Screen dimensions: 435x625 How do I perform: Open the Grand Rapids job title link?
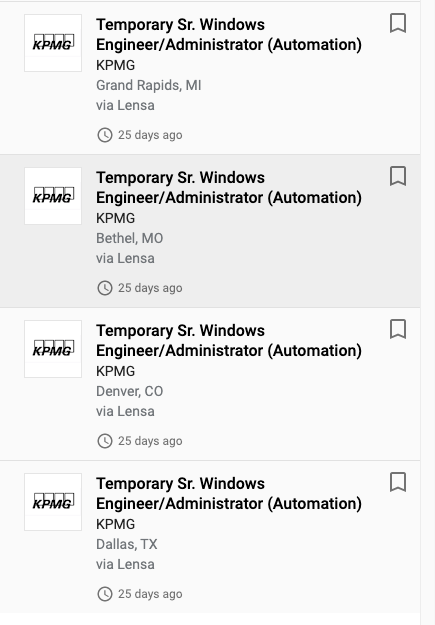click(x=229, y=35)
